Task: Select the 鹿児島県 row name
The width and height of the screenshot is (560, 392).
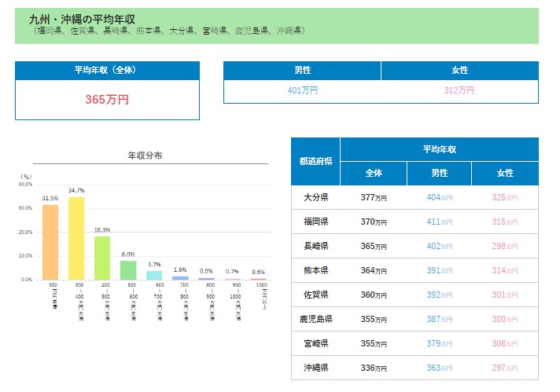Action: point(316,319)
